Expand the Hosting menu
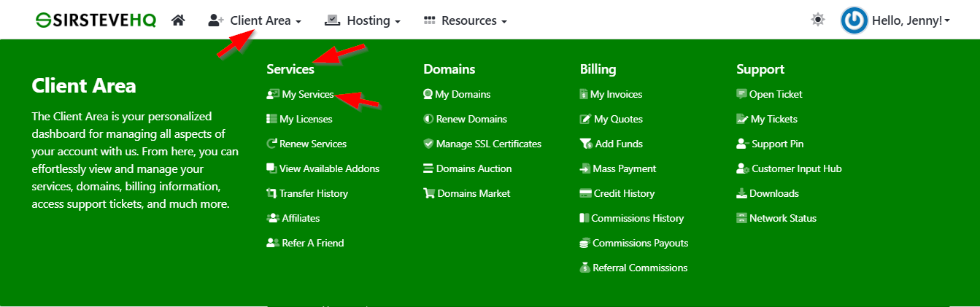 [x=363, y=20]
